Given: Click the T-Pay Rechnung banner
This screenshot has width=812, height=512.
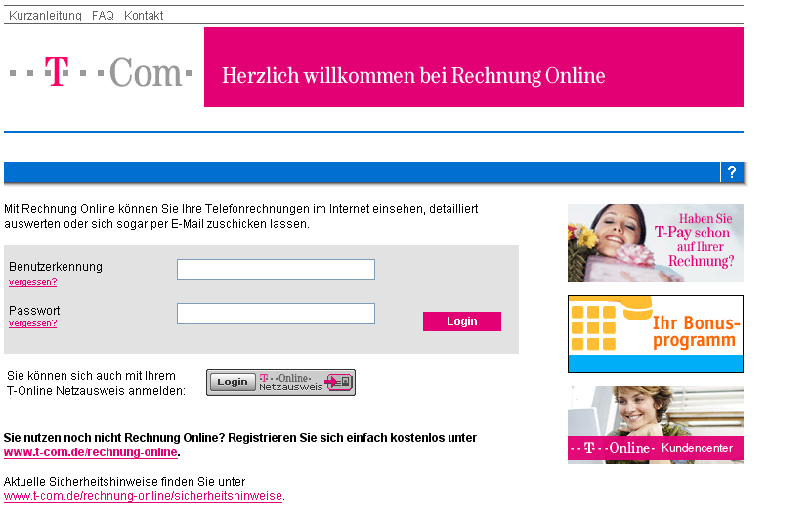Looking at the screenshot, I should coord(656,243).
